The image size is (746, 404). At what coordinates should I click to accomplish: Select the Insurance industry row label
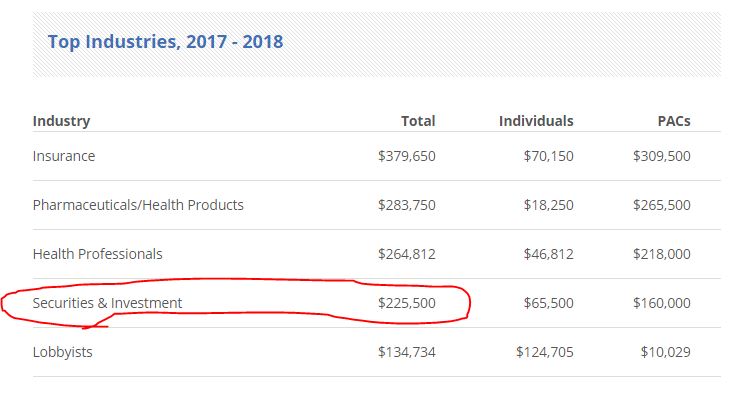coord(64,156)
